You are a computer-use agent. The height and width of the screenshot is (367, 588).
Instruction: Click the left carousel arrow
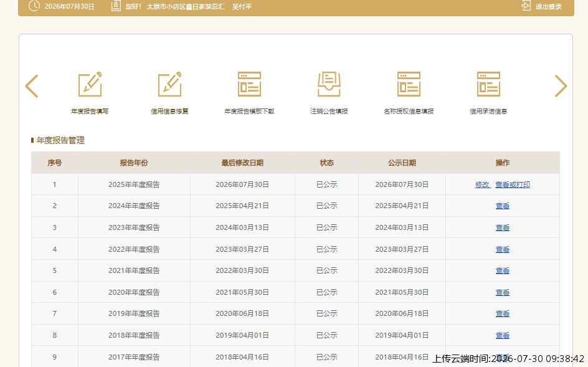(x=32, y=86)
